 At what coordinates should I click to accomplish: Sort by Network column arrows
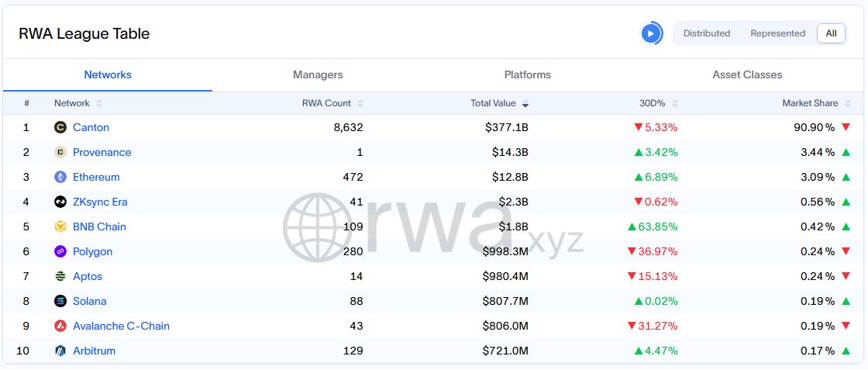click(99, 104)
